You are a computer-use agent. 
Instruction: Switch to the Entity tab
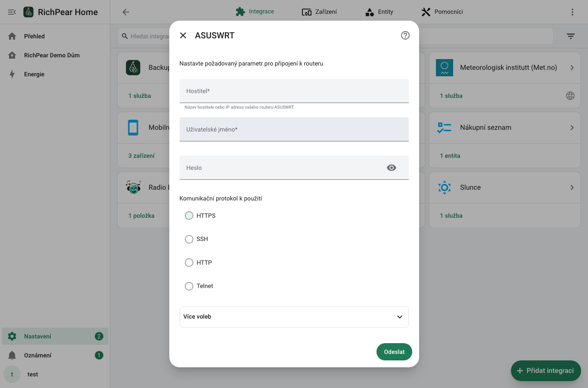click(x=379, y=12)
